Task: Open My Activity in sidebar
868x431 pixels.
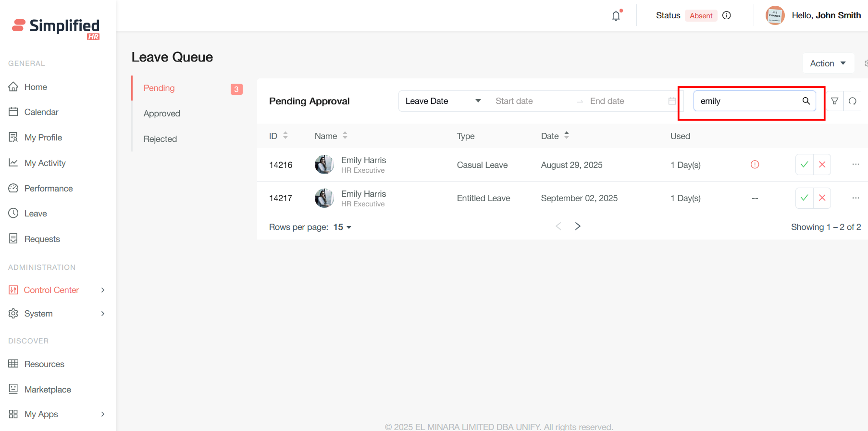Action: [x=45, y=163]
